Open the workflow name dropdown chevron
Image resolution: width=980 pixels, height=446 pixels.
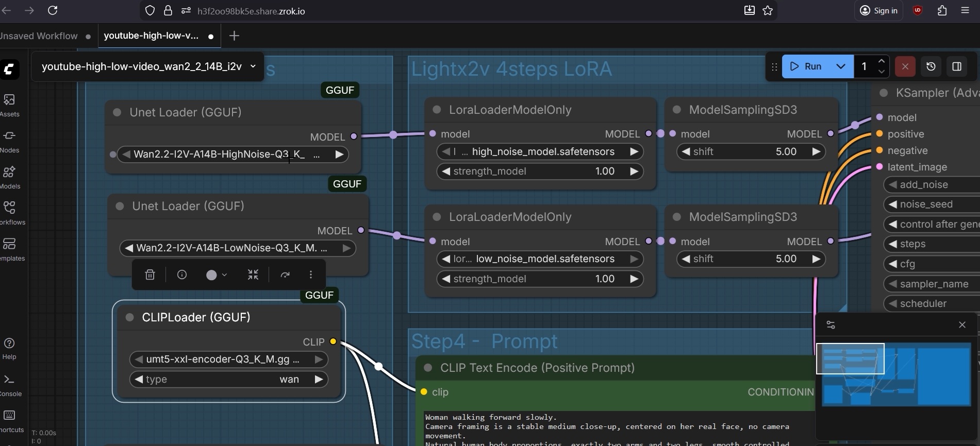pos(253,66)
